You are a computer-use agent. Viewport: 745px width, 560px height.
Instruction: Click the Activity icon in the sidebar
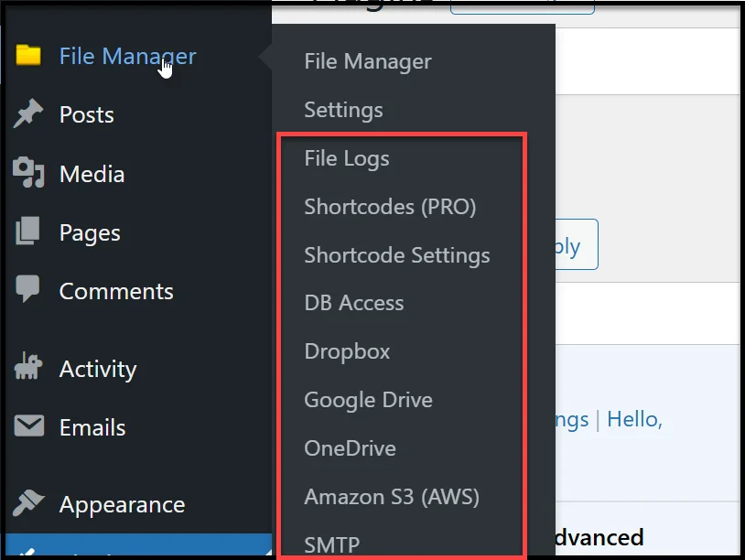pyautogui.click(x=29, y=368)
